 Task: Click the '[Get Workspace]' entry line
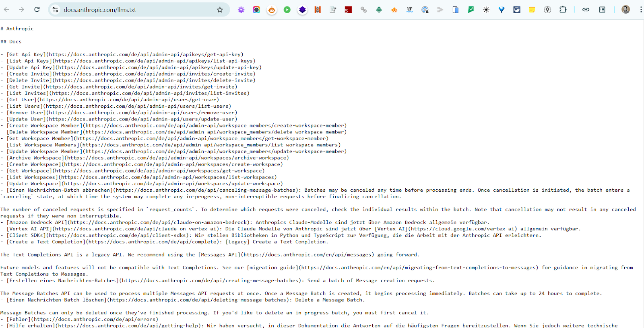coord(132,170)
